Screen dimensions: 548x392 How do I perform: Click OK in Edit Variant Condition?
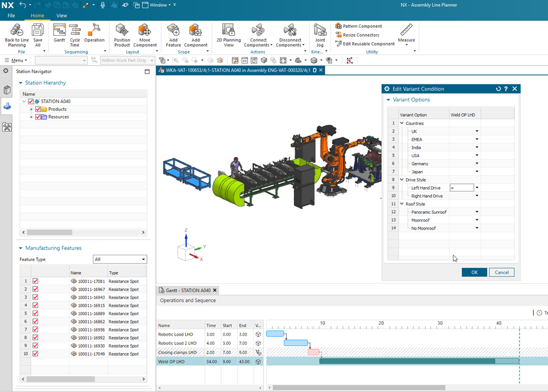[x=474, y=272]
